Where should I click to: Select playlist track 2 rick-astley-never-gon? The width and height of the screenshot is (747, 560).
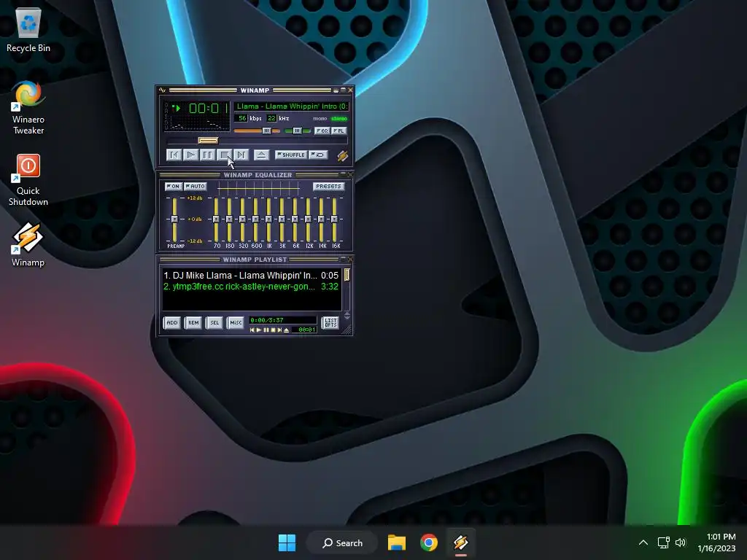click(x=251, y=286)
